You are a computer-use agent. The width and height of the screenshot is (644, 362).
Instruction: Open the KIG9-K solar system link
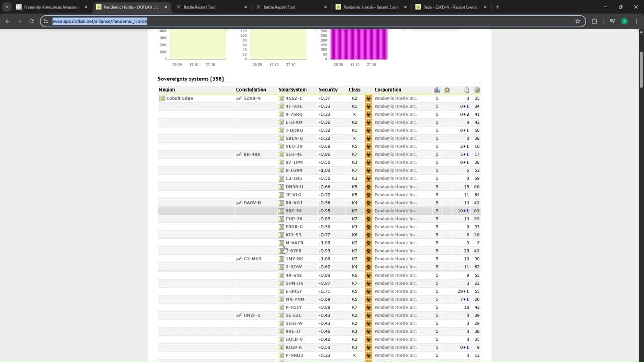[x=294, y=347]
